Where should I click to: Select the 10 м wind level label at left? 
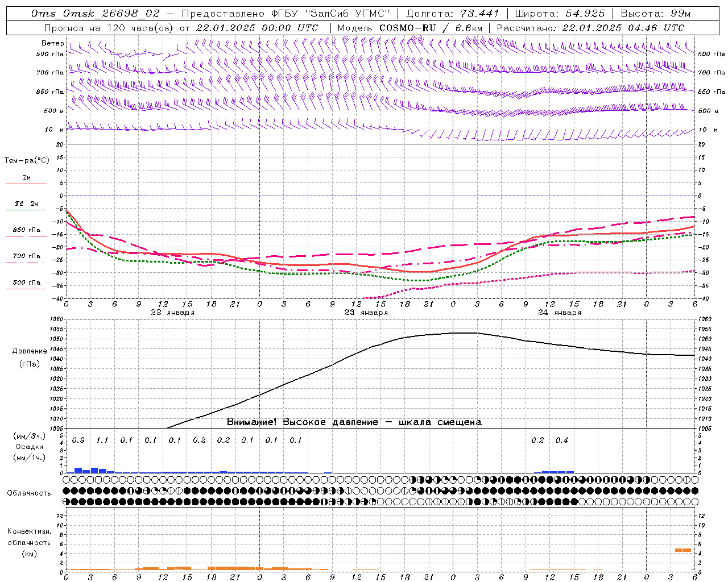(54, 130)
